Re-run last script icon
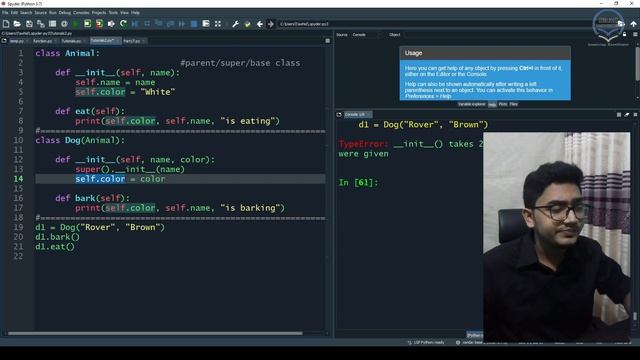This screenshot has height=360, width=640. click(123, 24)
